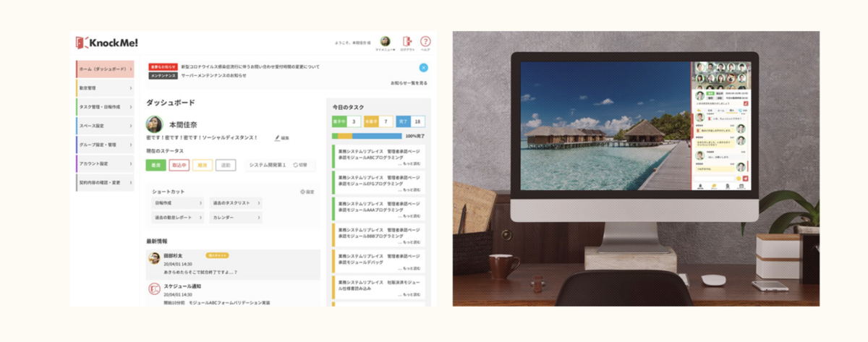
Task: Open ホーム（ダッシュボード） sidebar item
Action: tap(105, 69)
